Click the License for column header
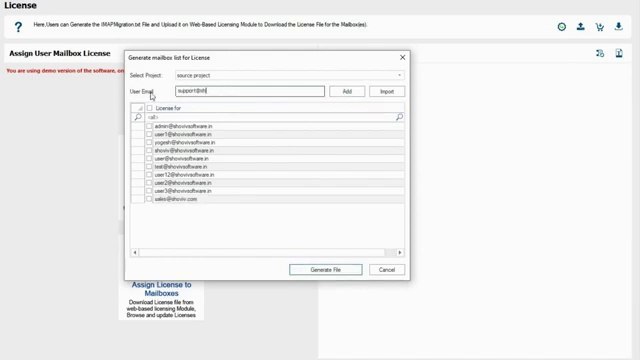Image resolution: width=640 pixels, height=360 pixels. coord(275,108)
